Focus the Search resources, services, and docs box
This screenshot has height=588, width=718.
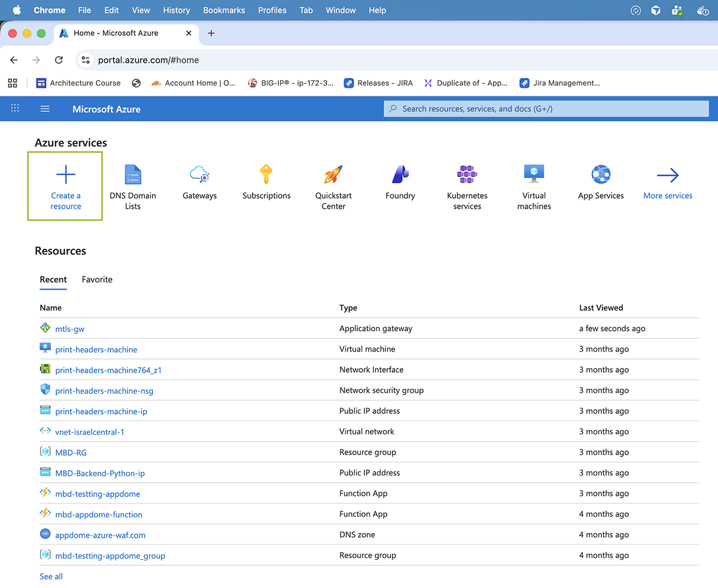[546, 109]
